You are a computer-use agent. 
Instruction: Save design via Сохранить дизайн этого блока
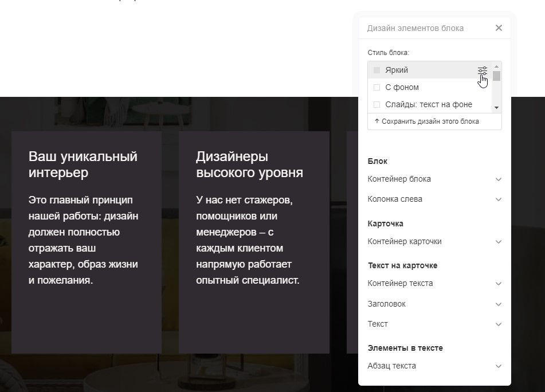pos(426,121)
